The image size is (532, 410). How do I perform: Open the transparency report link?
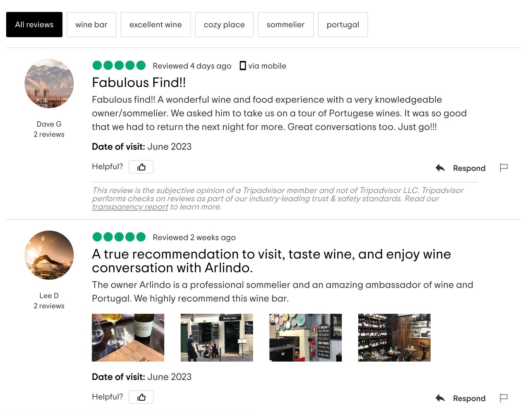(x=130, y=207)
